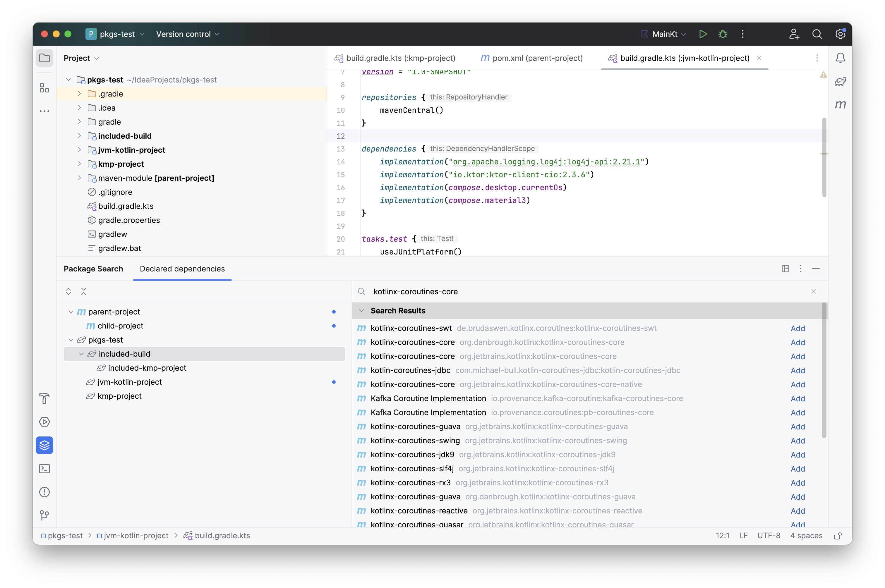885x588 pixels.
Task: Open the Project tool window folder icon
Action: pos(44,58)
